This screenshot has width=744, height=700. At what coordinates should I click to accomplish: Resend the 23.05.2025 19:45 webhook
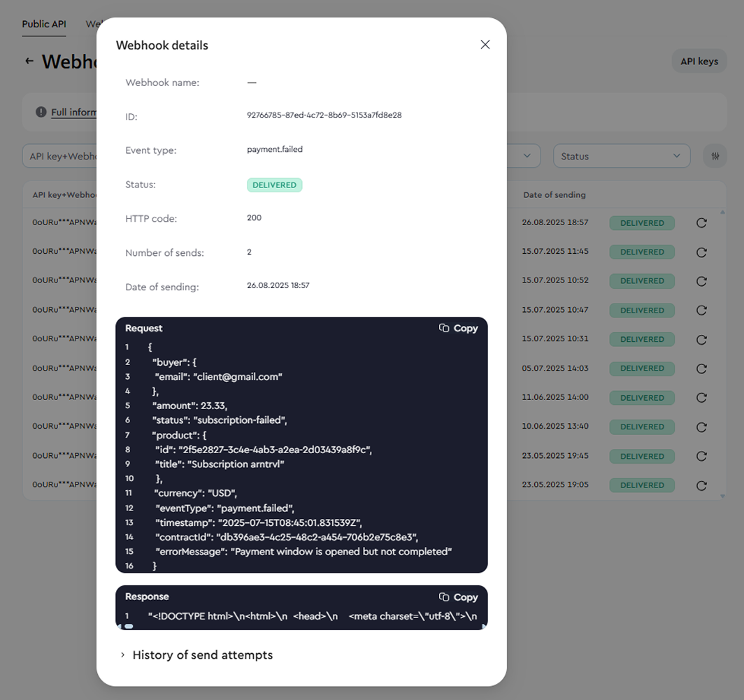click(x=701, y=456)
